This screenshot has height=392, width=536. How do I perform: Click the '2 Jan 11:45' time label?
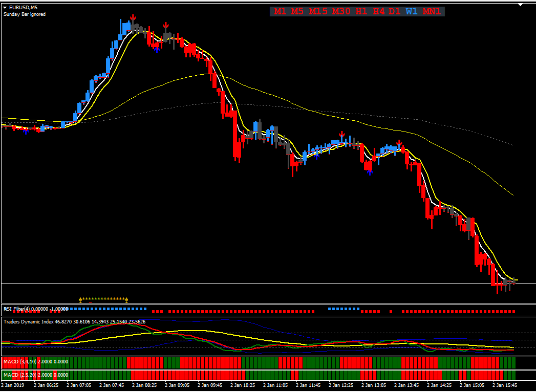click(309, 385)
